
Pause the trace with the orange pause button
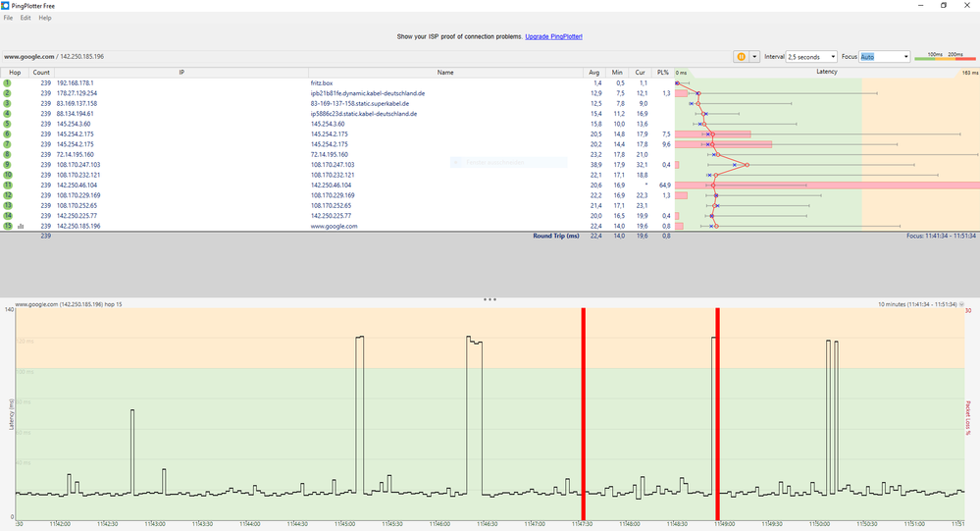pos(742,56)
